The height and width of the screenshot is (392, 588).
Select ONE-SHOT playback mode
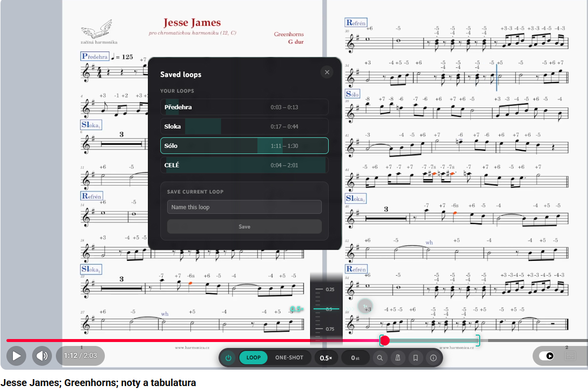tap(289, 358)
